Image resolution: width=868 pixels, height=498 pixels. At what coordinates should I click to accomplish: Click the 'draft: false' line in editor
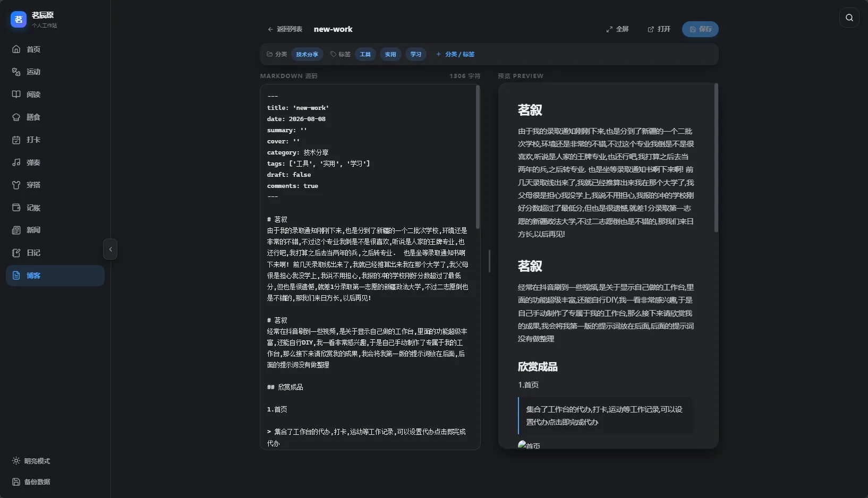point(289,175)
